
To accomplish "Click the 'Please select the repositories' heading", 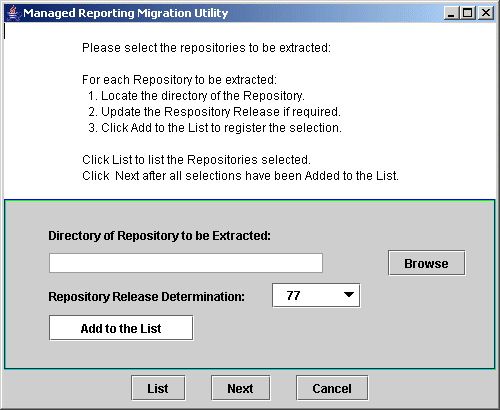I will point(206,48).
